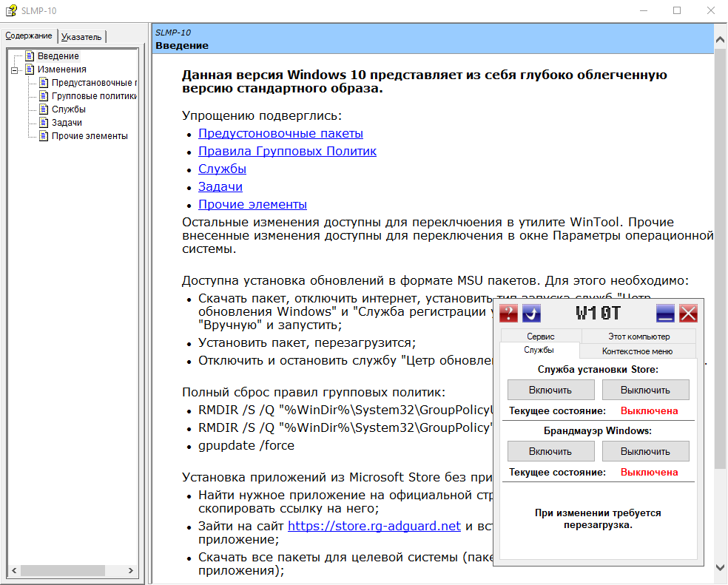
Task: Click the page icon beside Задачи tree item
Action: [44, 123]
